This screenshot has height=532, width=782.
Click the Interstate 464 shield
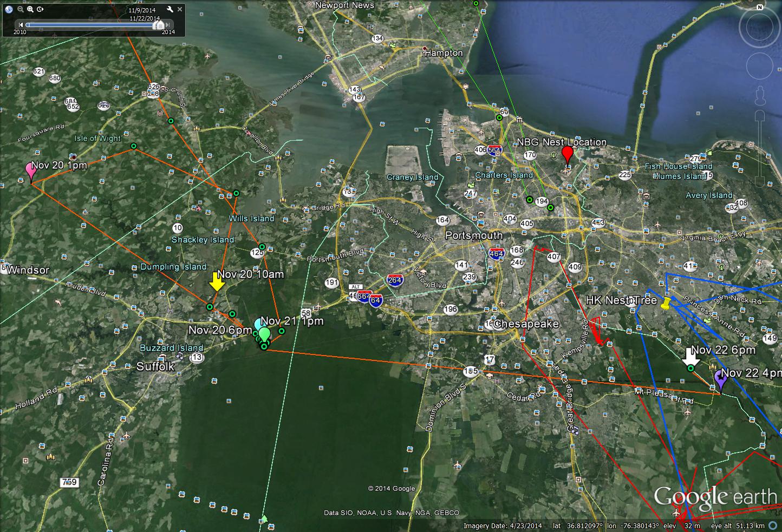(x=497, y=253)
